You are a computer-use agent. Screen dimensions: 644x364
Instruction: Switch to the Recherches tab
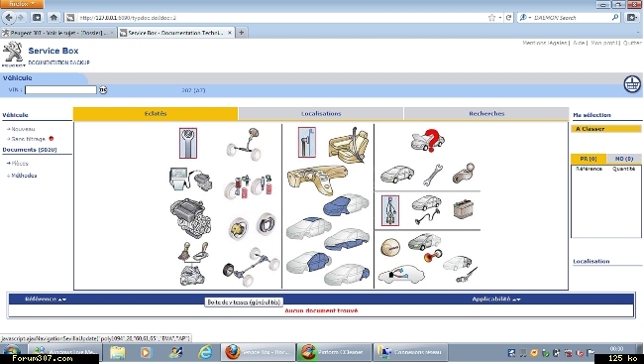tap(486, 113)
